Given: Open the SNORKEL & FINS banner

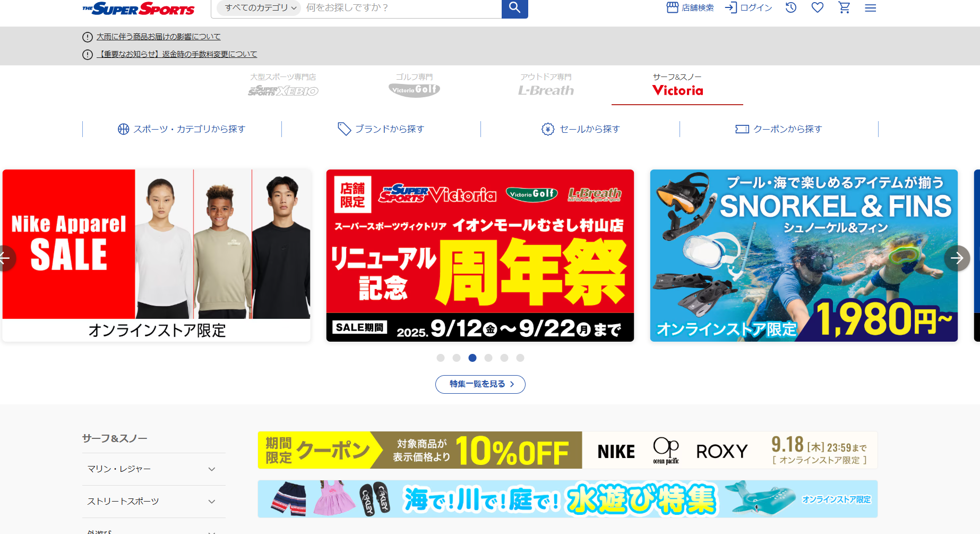Looking at the screenshot, I should click(804, 256).
